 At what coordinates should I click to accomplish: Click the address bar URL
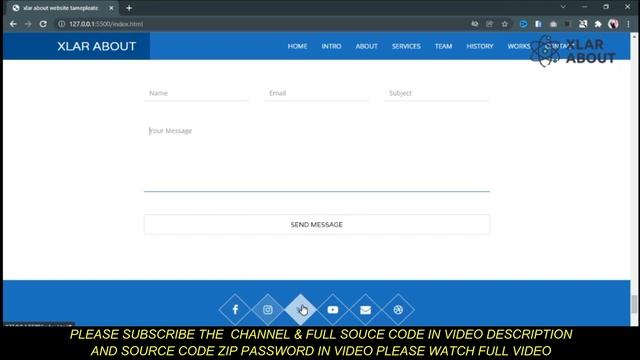click(x=106, y=24)
